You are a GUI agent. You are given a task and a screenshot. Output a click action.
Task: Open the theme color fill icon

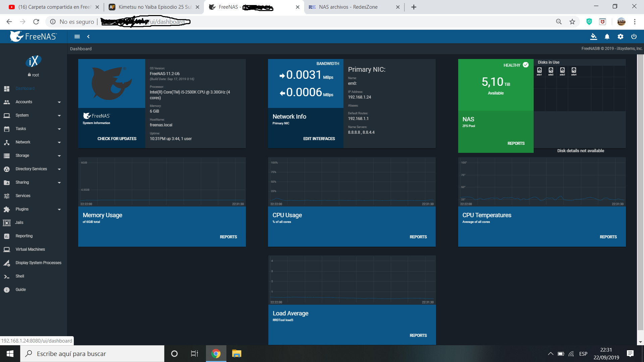pos(594,37)
